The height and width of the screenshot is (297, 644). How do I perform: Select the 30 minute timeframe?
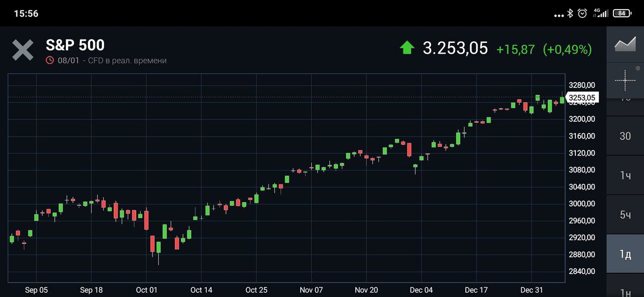(x=625, y=136)
